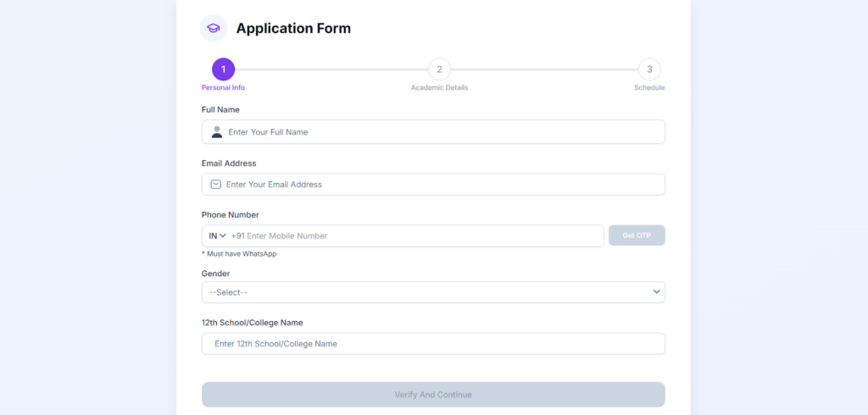This screenshot has width=868, height=415.
Task: Focus the Full Name input field
Action: pyautogui.click(x=441, y=132)
